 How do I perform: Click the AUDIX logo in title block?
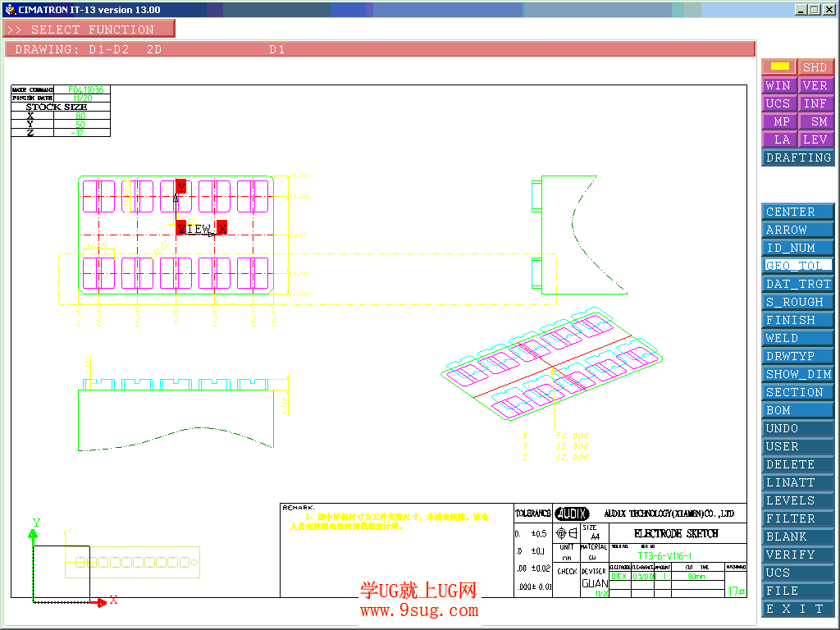click(x=572, y=514)
